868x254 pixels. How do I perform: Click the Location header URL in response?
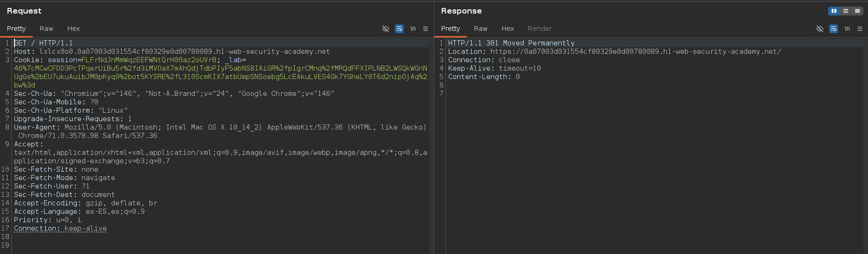click(635, 51)
